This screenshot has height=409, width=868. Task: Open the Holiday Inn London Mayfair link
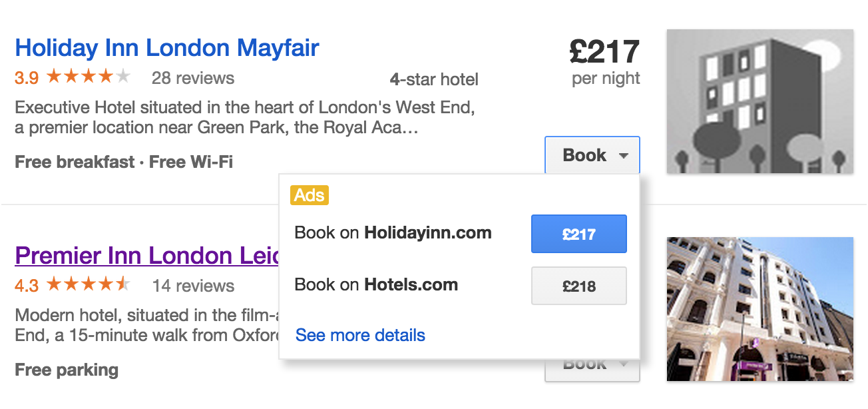coord(166,48)
